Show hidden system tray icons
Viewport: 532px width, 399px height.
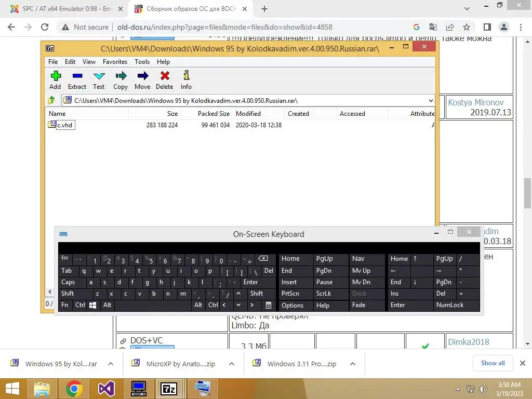tap(458, 389)
